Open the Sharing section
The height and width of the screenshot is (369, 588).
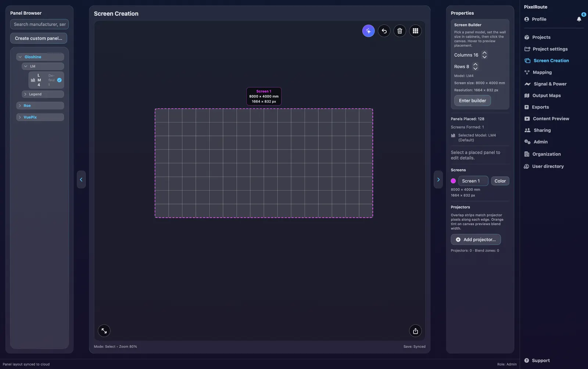click(x=537, y=130)
